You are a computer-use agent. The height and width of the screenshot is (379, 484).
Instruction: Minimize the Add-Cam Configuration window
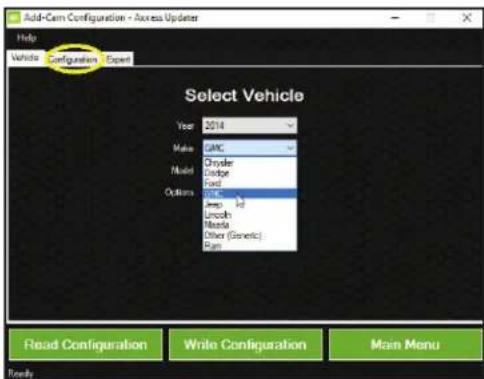(395, 18)
